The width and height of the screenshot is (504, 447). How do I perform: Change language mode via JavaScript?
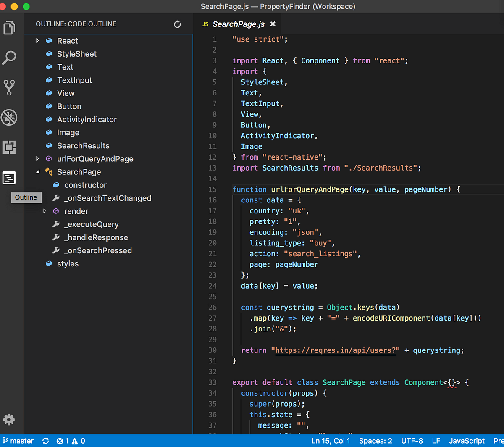tap(467, 441)
